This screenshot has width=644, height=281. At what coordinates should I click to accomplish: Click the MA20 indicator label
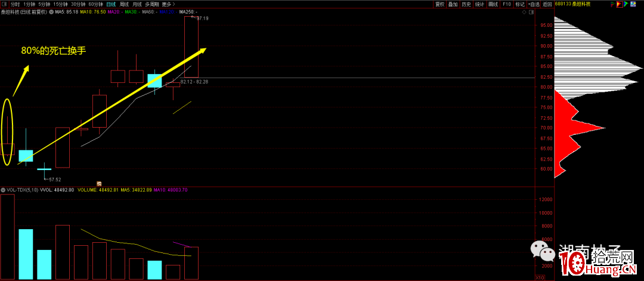click(x=115, y=12)
